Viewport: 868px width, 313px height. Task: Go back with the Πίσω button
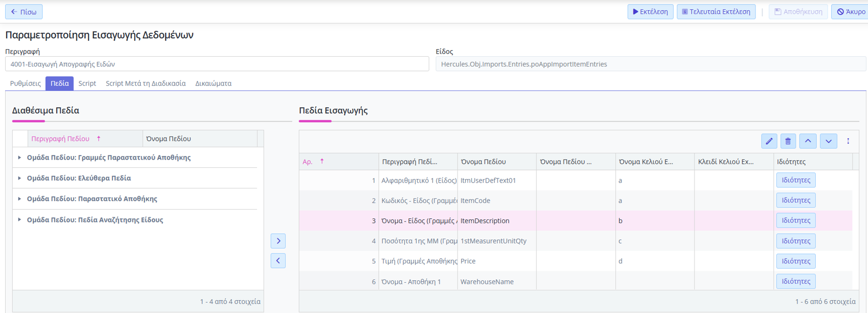tap(24, 12)
